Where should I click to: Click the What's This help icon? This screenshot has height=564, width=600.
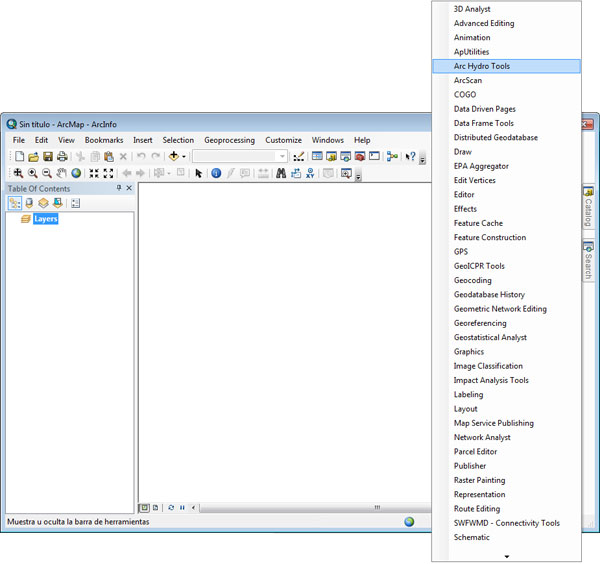tap(410, 156)
